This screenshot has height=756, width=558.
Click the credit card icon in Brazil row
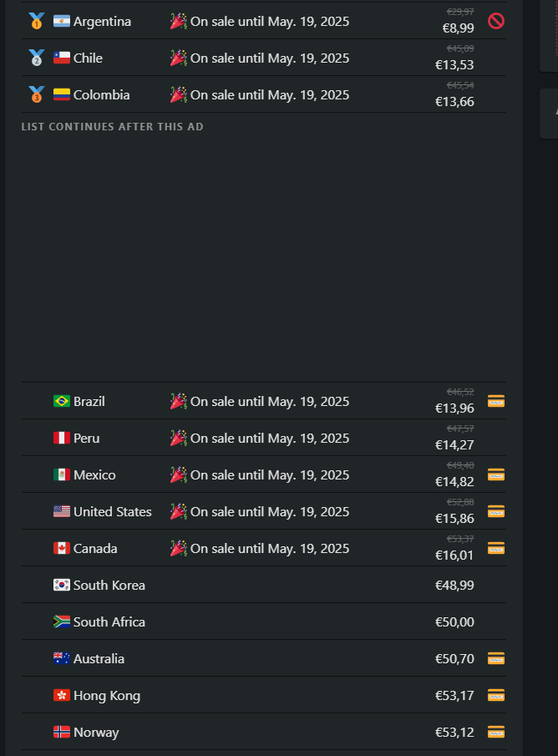496,401
